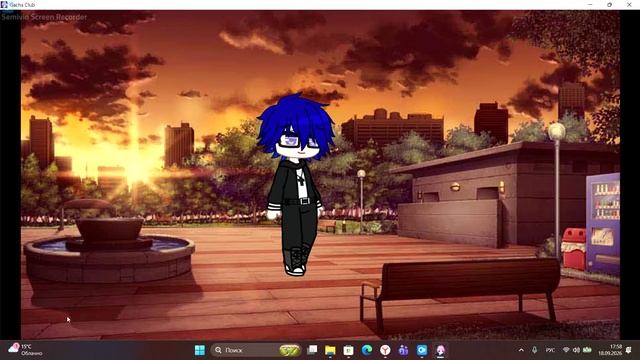This screenshot has height=360, width=640.
Task: Open the notification center bell icon
Action: (629, 350)
